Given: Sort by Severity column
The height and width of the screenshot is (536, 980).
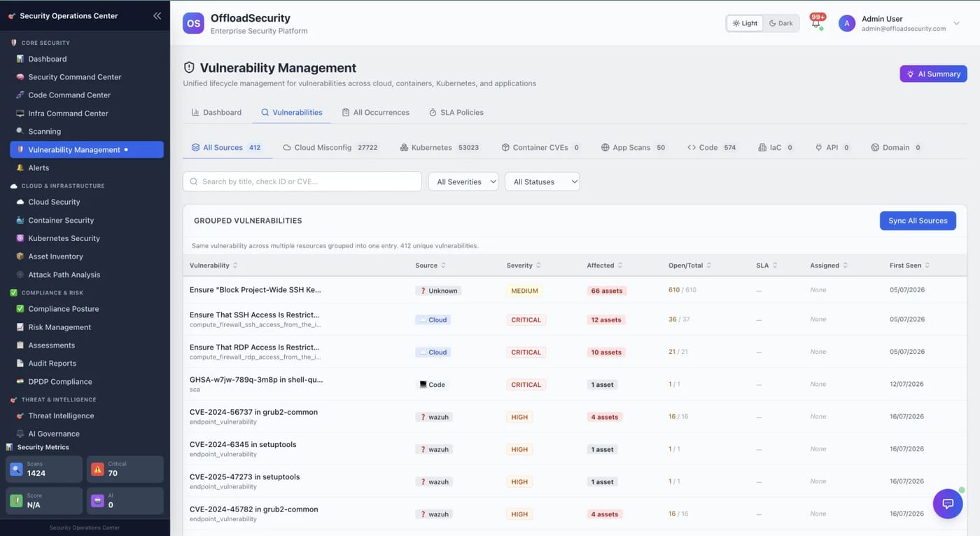Looking at the screenshot, I should (524, 266).
